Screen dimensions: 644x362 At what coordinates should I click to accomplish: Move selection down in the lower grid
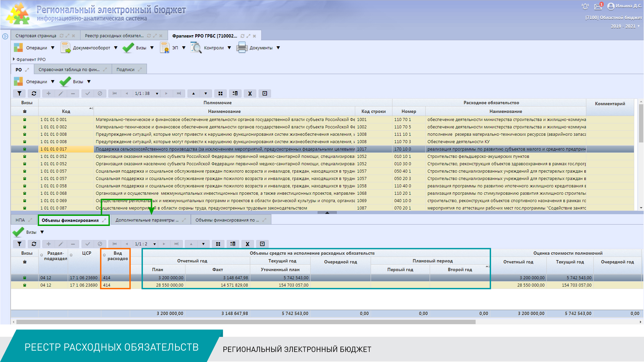[x=203, y=244]
